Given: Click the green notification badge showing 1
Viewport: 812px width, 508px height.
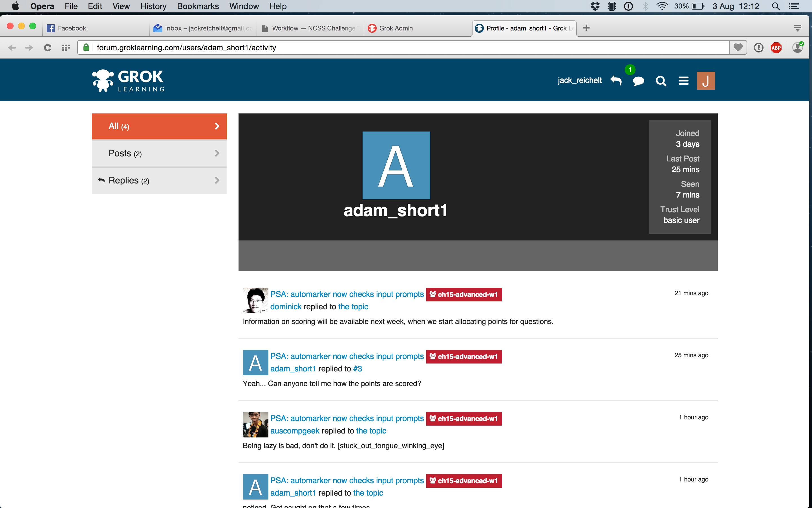Looking at the screenshot, I should (630, 69).
